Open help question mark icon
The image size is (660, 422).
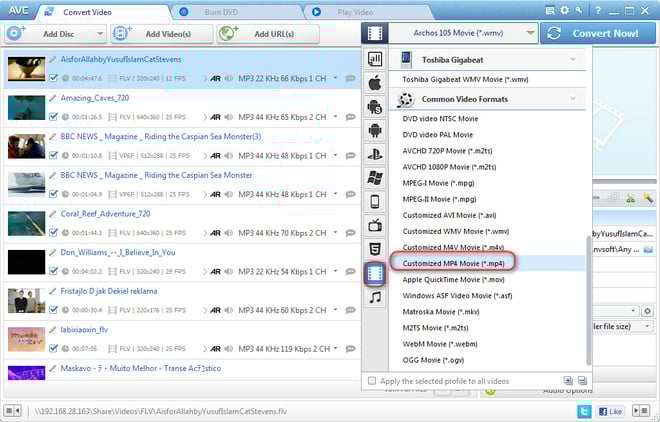[598, 11]
